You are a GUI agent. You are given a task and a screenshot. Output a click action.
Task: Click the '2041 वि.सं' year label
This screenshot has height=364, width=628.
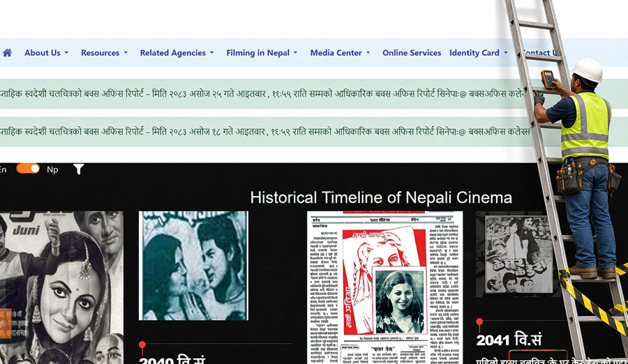(509, 340)
